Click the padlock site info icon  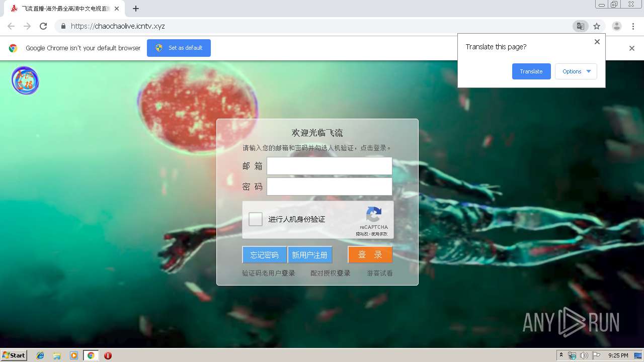pyautogui.click(x=63, y=26)
